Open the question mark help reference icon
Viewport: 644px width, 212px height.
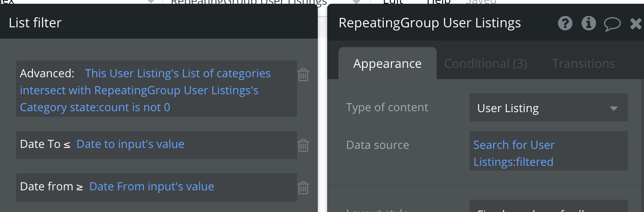click(565, 23)
